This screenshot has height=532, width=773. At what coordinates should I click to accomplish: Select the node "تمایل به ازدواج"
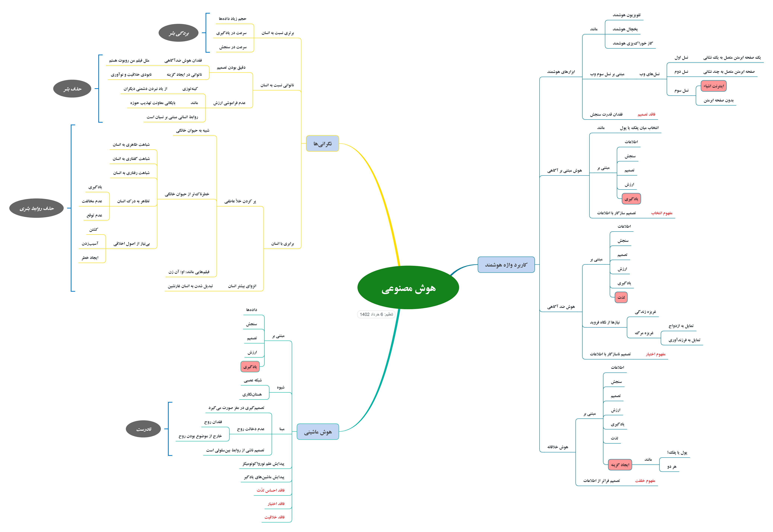point(681,326)
